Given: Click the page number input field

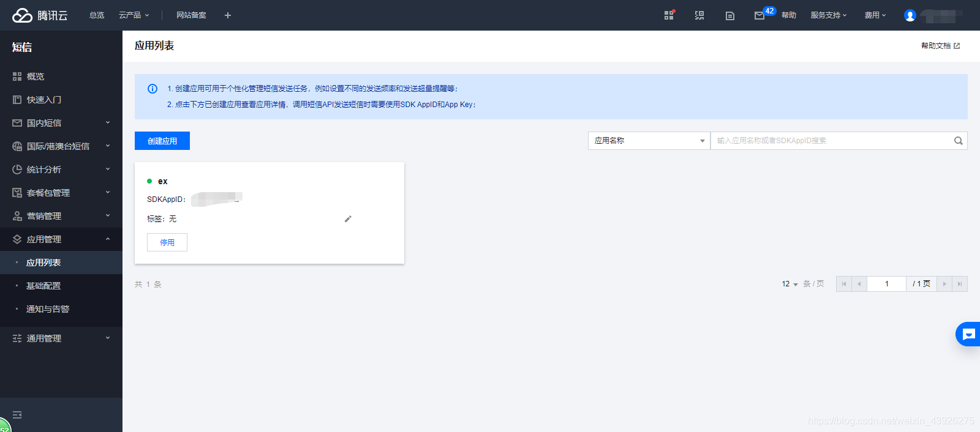Looking at the screenshot, I should pyautogui.click(x=886, y=284).
